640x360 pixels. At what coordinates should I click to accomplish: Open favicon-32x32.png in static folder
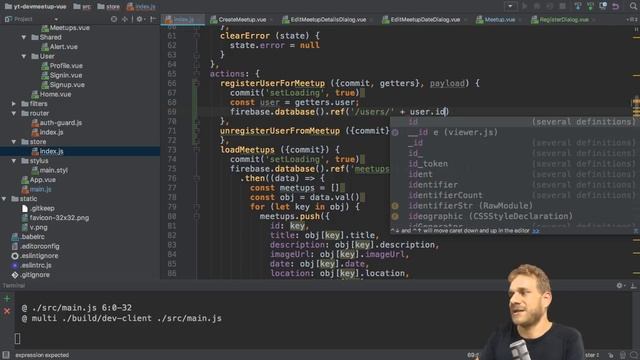[55, 218]
